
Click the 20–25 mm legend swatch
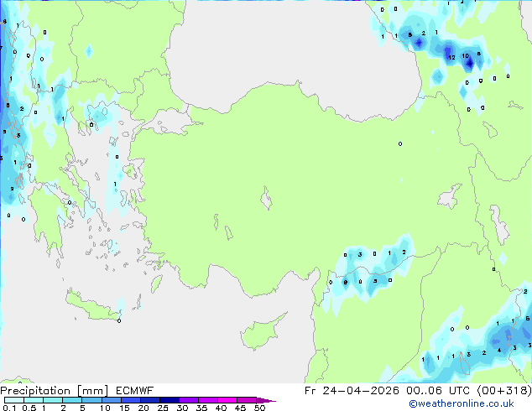tap(149, 400)
